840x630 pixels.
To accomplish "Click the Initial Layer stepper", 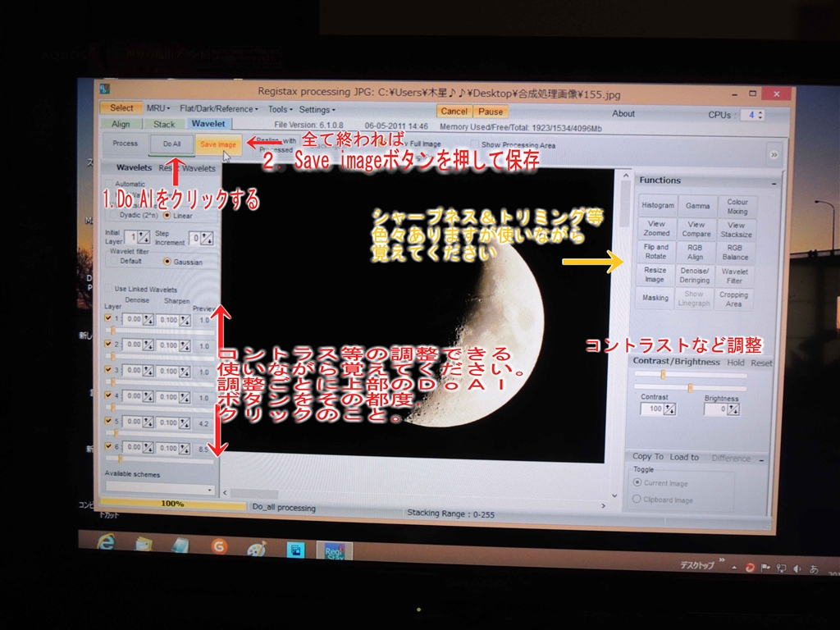I will tap(144, 237).
